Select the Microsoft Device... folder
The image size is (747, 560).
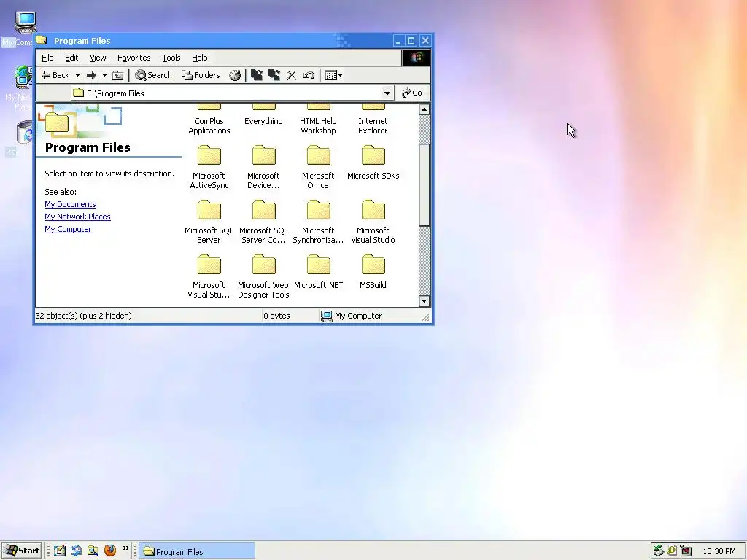pos(263,167)
